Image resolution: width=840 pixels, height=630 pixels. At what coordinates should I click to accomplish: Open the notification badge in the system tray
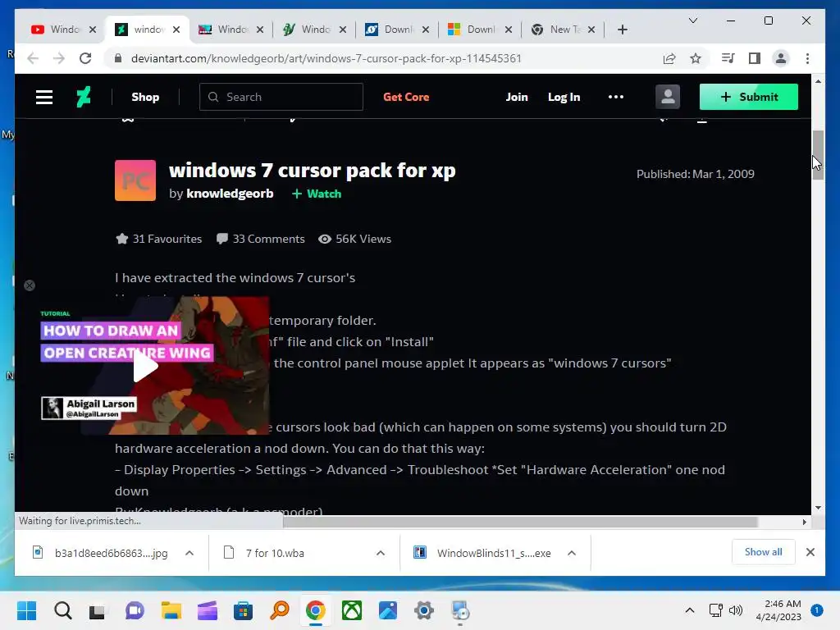point(816,610)
